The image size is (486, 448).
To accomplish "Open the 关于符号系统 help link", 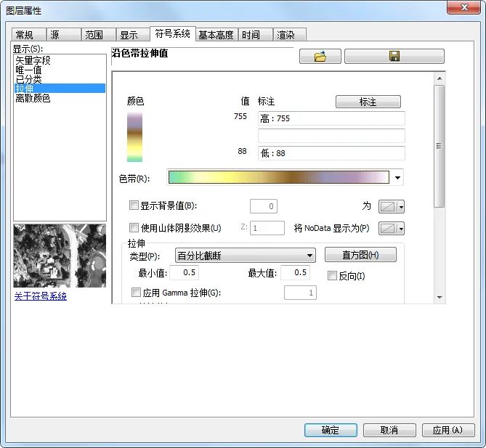I will coord(40,296).
